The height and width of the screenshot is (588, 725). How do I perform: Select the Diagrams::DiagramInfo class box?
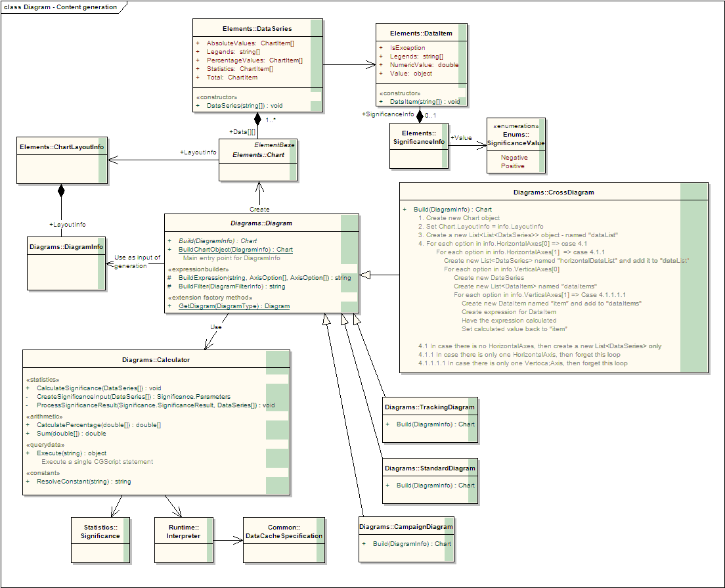[66, 247]
